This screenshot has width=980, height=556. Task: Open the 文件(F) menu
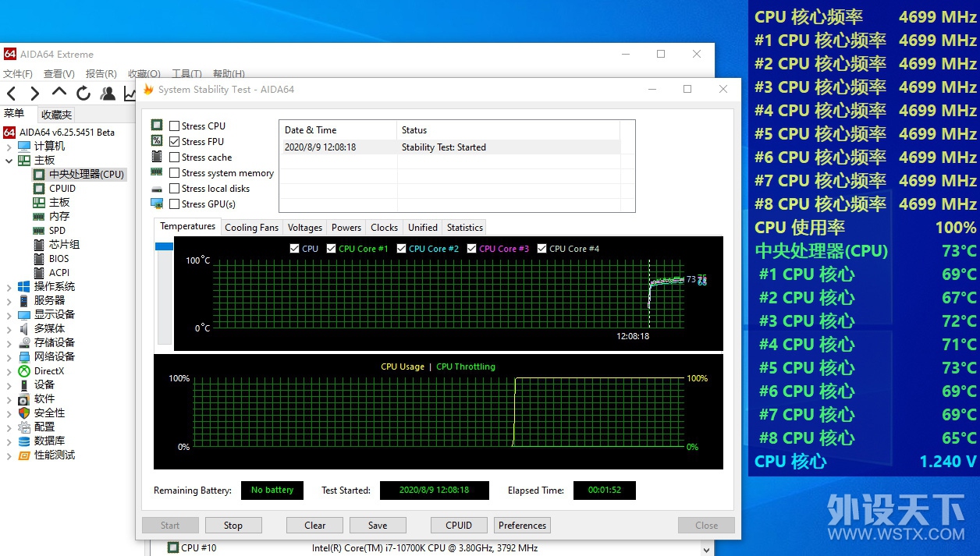(x=18, y=73)
